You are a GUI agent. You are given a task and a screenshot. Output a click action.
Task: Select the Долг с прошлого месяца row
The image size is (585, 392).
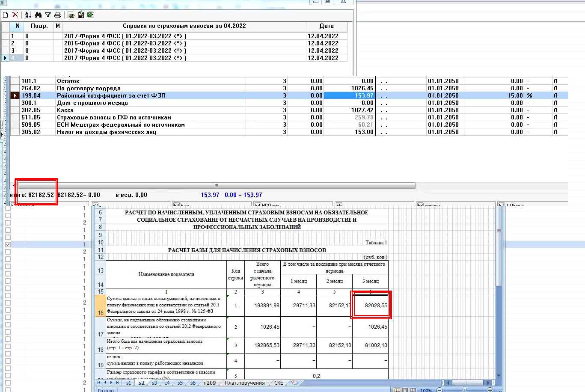289,103
